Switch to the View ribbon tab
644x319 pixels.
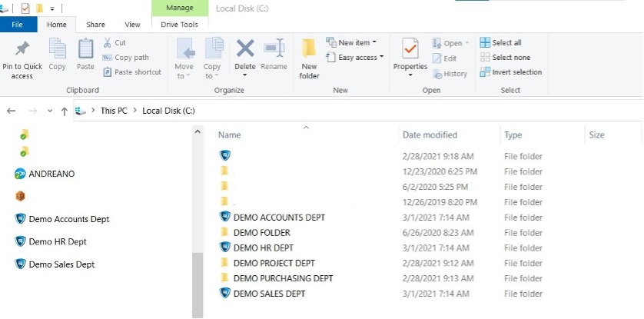pyautogui.click(x=132, y=25)
